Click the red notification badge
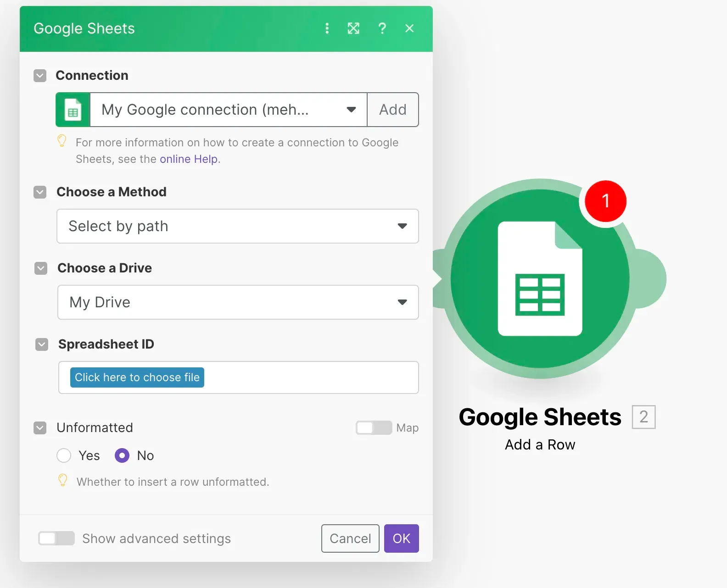The height and width of the screenshot is (588, 727). (x=605, y=201)
